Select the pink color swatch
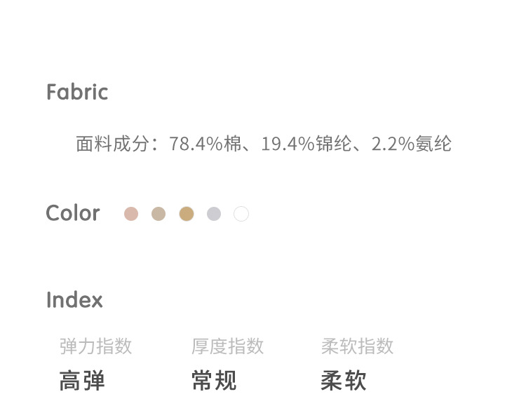The height and width of the screenshot is (420, 526). pyautogui.click(x=131, y=214)
